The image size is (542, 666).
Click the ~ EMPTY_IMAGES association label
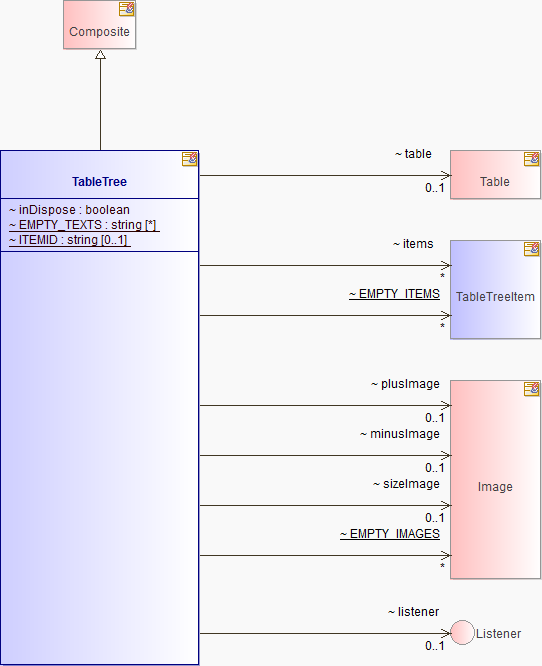[390, 534]
